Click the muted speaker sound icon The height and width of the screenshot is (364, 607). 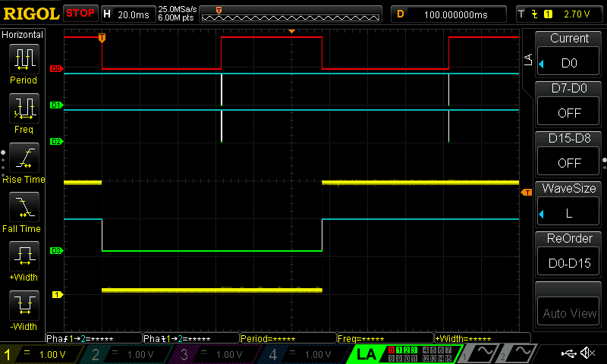(x=587, y=353)
